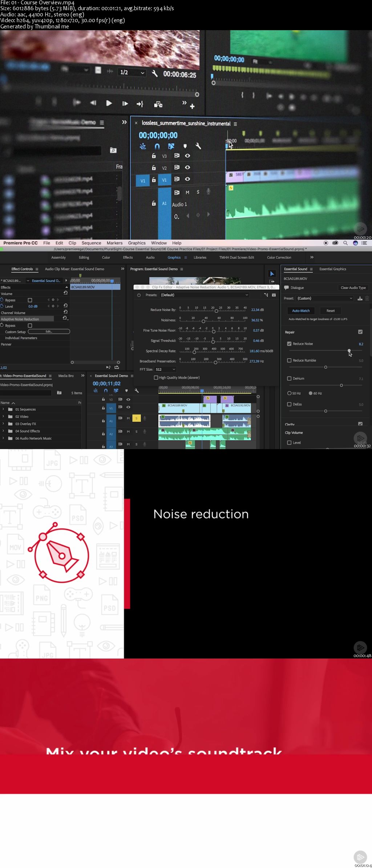Click Play in the blurred close-up monitor
The height and width of the screenshot is (868, 372).
pyautogui.click(x=109, y=103)
